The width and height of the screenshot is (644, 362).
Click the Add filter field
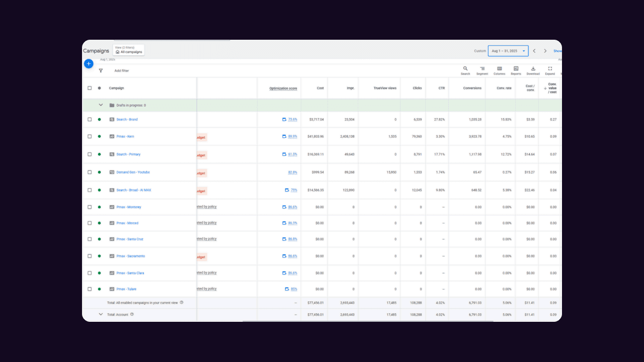(x=121, y=71)
